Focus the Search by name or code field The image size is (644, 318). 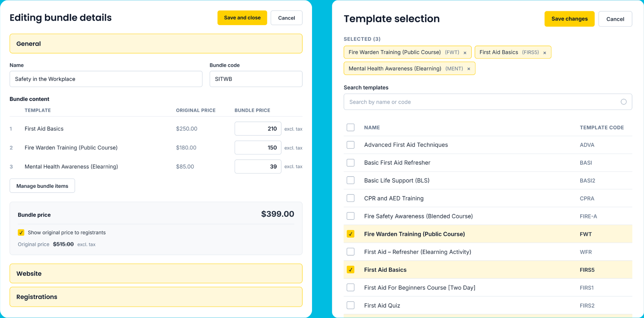coord(488,102)
